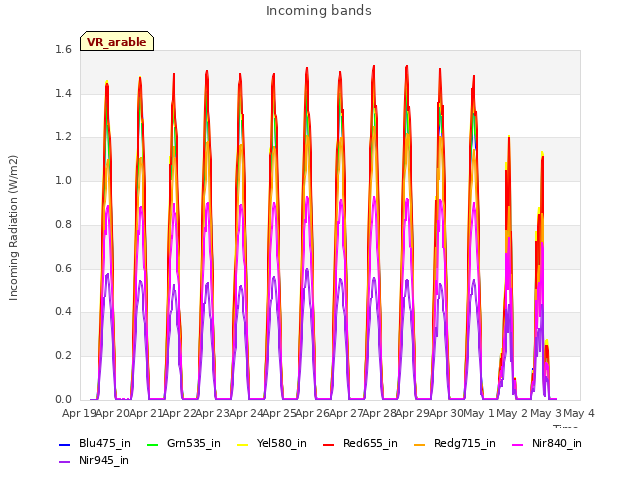
Task: Select the Red655_in legend label
Action: 370,443
